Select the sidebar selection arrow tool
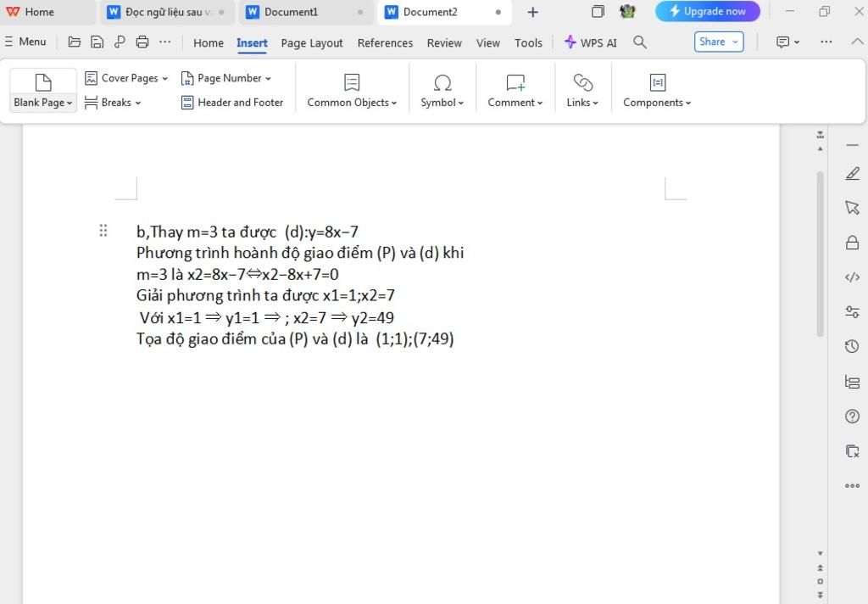Screen dimensions: 868x604 pyautogui.click(x=853, y=208)
